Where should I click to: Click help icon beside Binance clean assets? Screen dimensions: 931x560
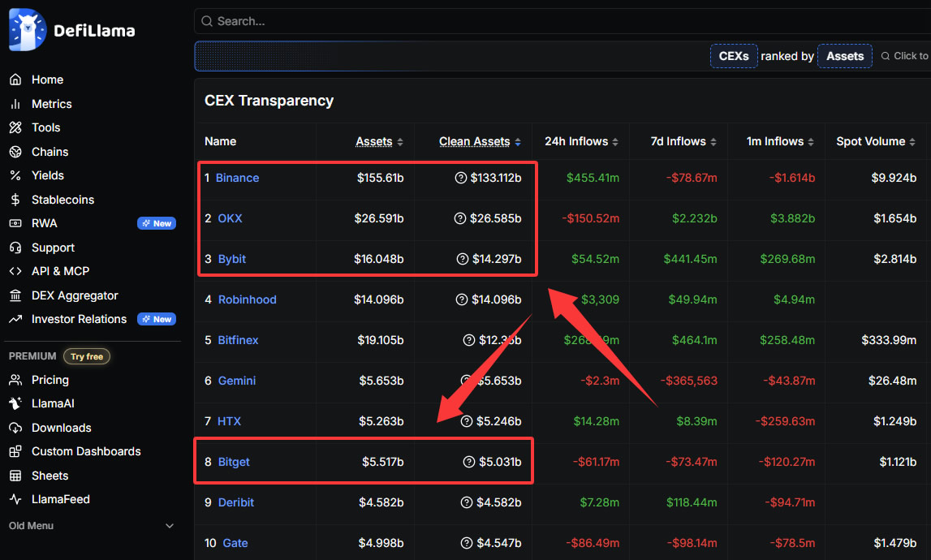461,179
